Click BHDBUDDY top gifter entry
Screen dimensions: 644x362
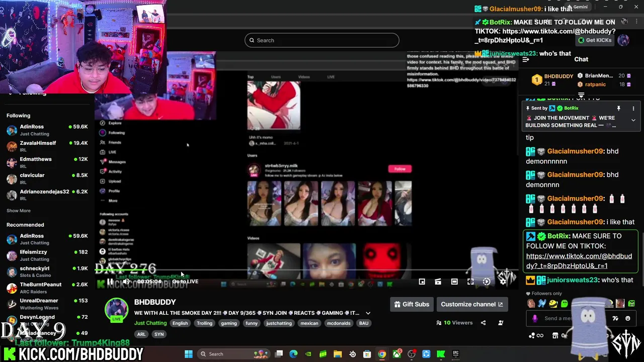pos(553,79)
